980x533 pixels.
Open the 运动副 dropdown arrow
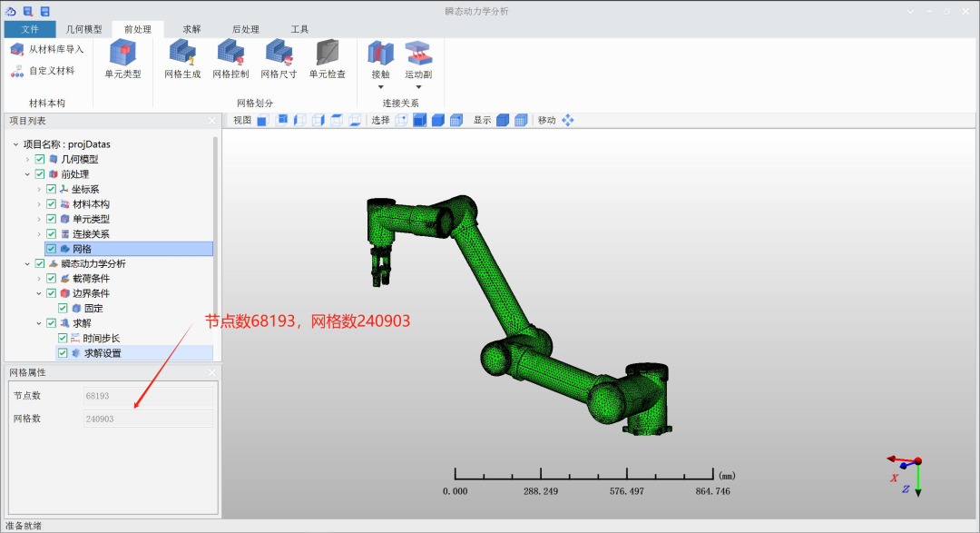coord(418,87)
